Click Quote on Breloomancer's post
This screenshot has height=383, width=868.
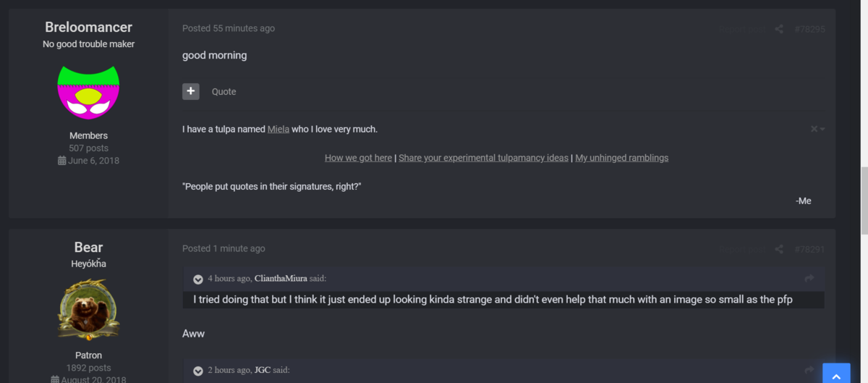click(224, 92)
